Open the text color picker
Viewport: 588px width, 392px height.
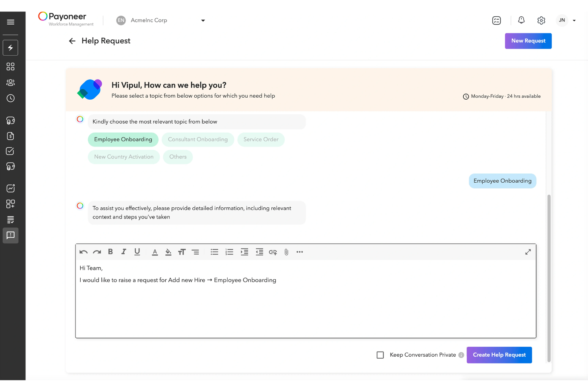click(155, 252)
